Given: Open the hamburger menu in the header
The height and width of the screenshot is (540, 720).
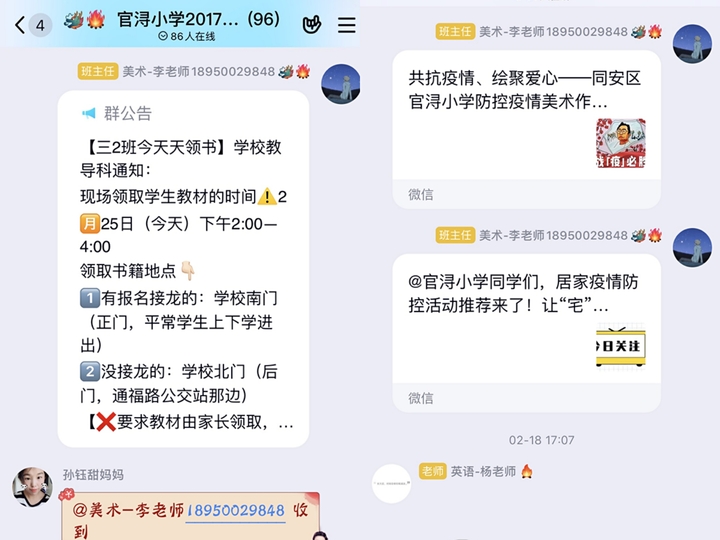Looking at the screenshot, I should click(347, 25).
